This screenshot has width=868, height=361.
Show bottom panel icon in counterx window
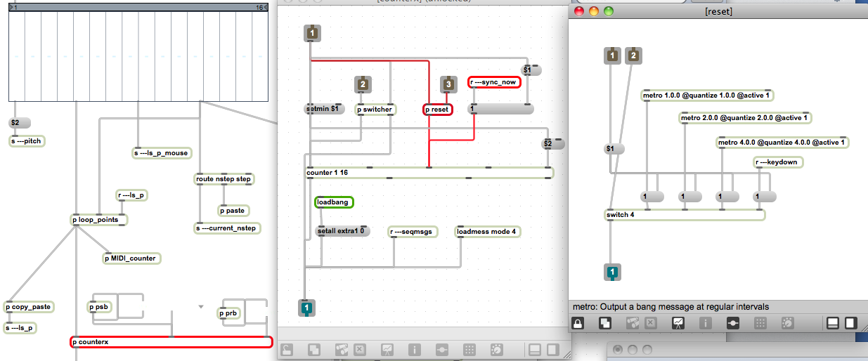point(535,348)
